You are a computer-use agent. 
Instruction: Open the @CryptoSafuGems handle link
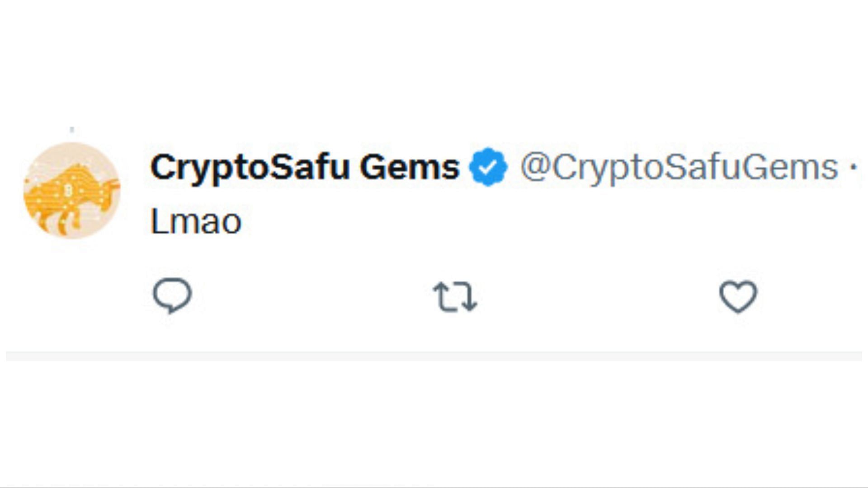pyautogui.click(x=679, y=168)
